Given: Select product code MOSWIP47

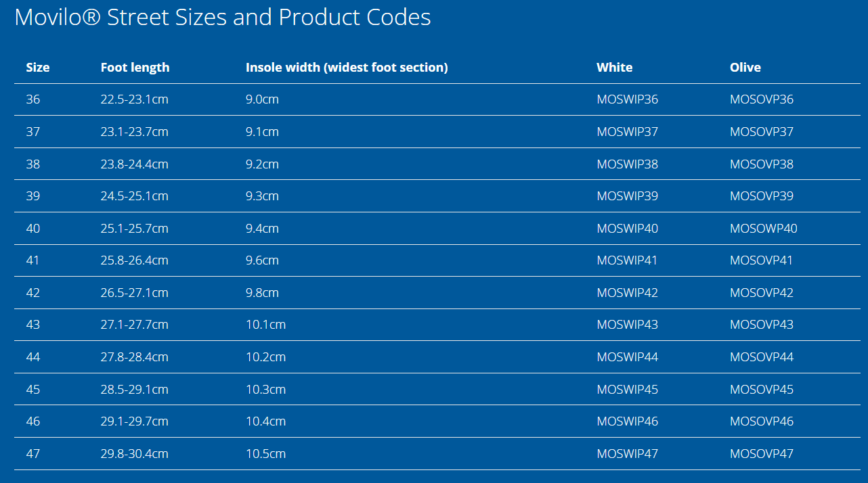Looking at the screenshot, I should point(627,454).
